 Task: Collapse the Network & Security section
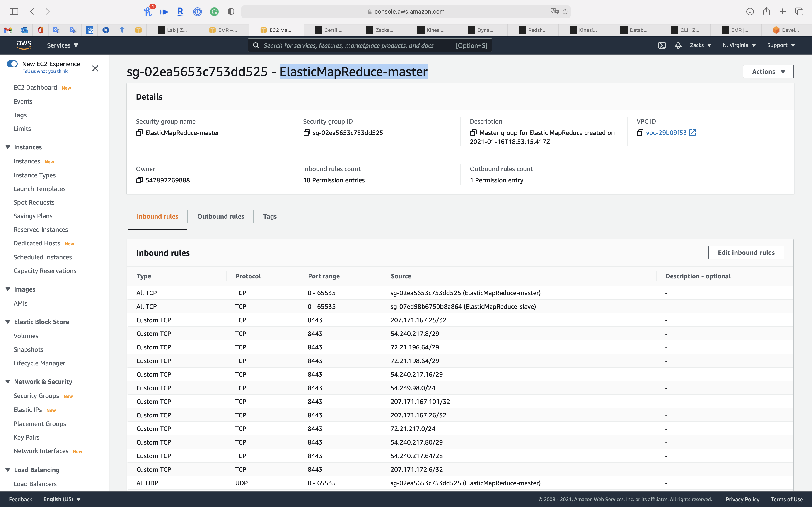[8, 382]
